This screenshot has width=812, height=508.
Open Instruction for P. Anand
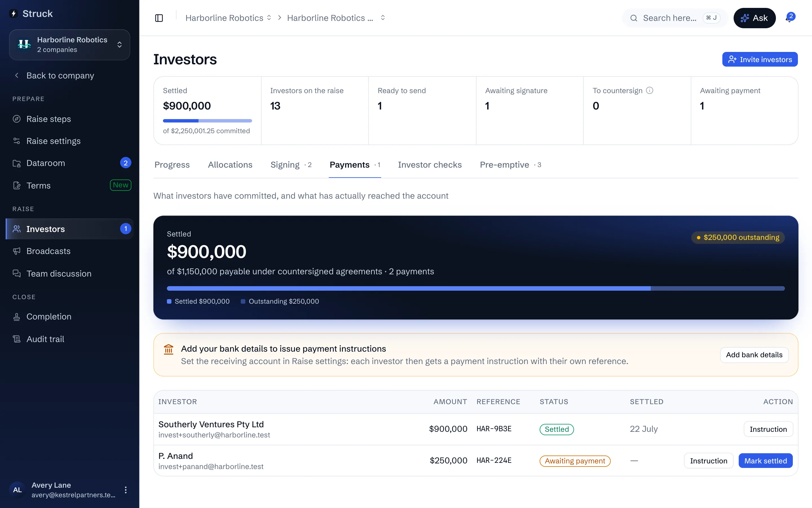[708, 461]
